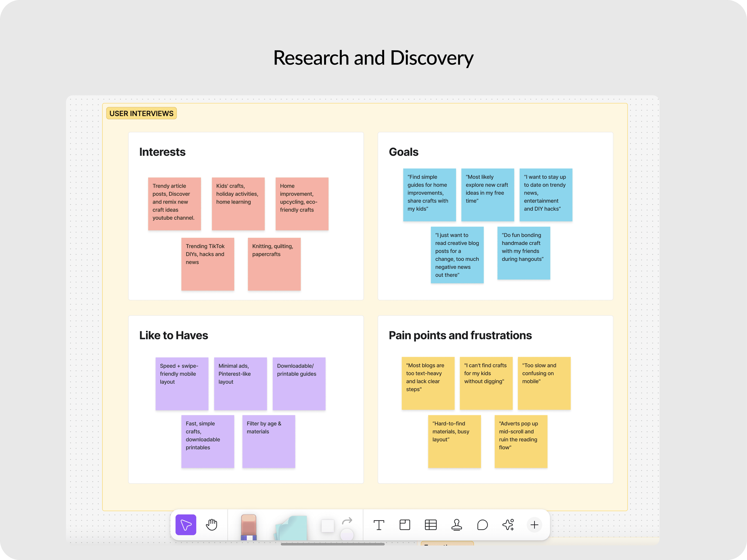Click the 'Research and Discovery' title

click(373, 58)
